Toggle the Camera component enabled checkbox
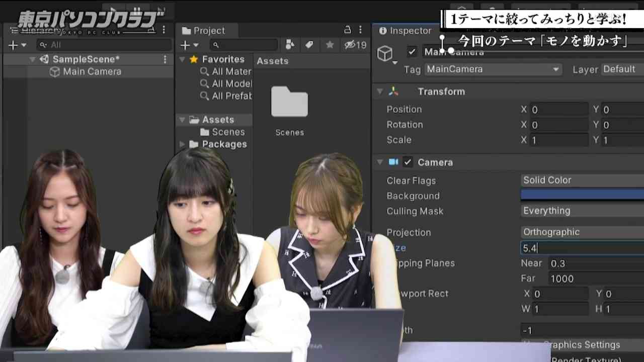This screenshot has width=644, height=362. [x=408, y=162]
